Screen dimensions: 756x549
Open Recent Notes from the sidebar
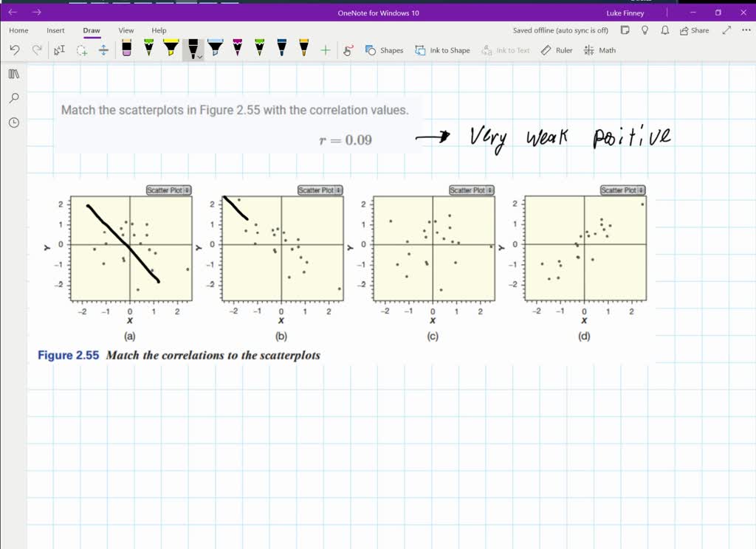tap(13, 122)
